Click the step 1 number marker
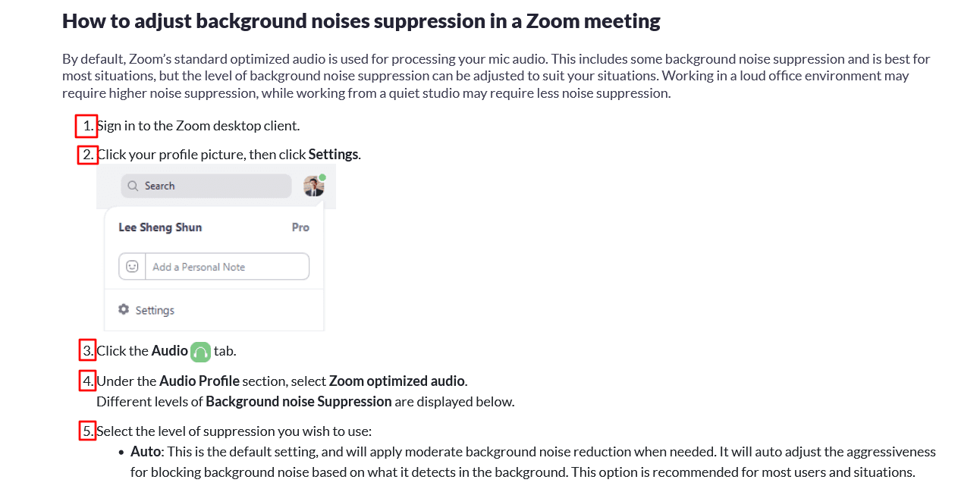 87,126
